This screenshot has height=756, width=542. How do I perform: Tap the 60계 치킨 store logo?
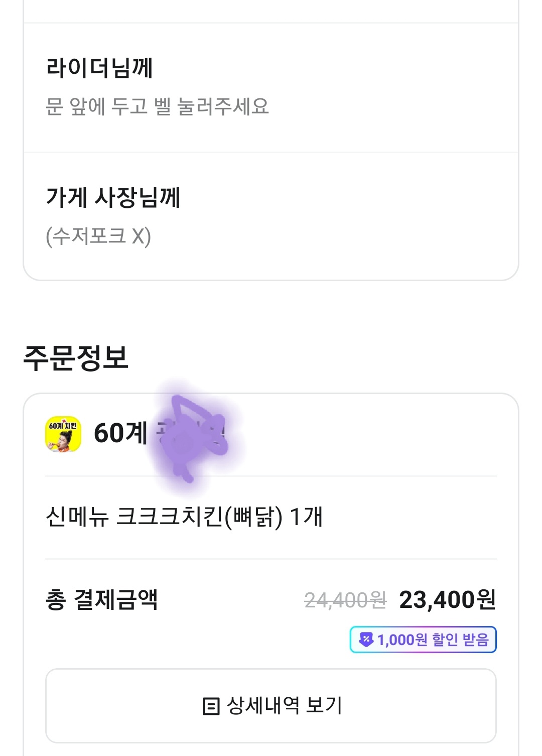63,434
